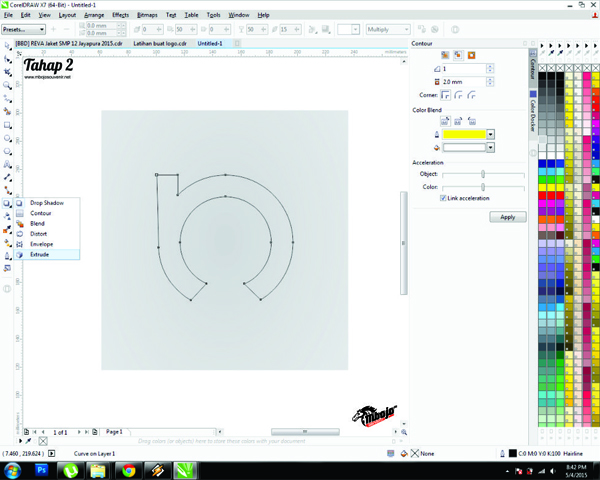Image resolution: width=600 pixels, height=480 pixels.
Task: Choose Drop Shadow in the flyout
Action: (x=46, y=203)
